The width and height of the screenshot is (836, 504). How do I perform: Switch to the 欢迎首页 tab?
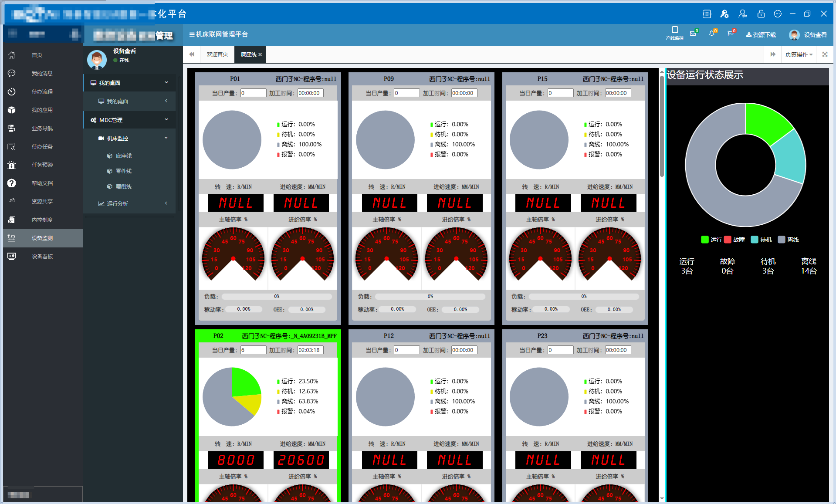[217, 54]
